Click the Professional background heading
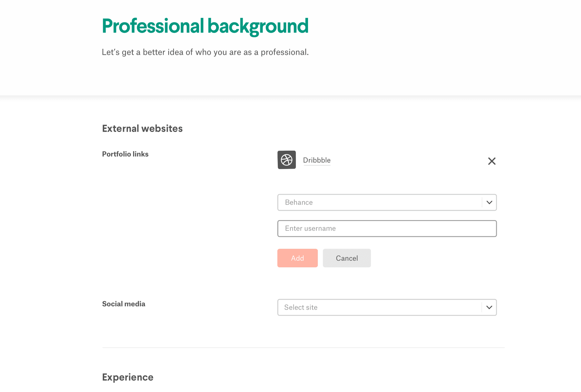This screenshot has width=581, height=392. pyautogui.click(x=205, y=26)
